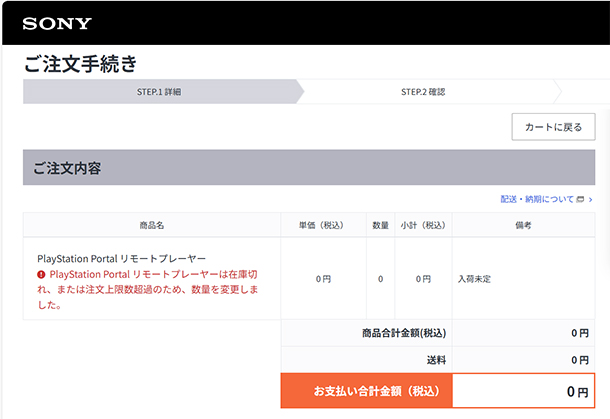The width and height of the screenshot is (610, 419).
Task: Click the orange お支払い合計金額（税込） label
Action: 366,391
